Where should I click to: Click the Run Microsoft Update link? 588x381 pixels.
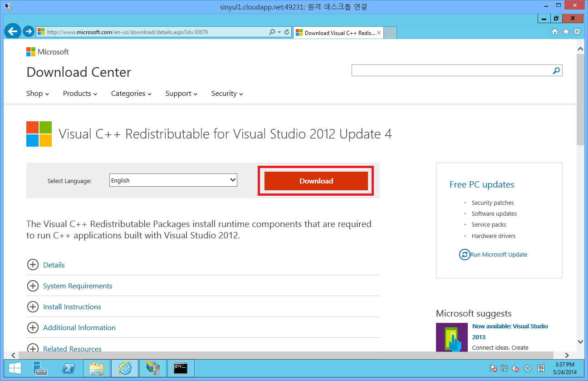click(499, 254)
